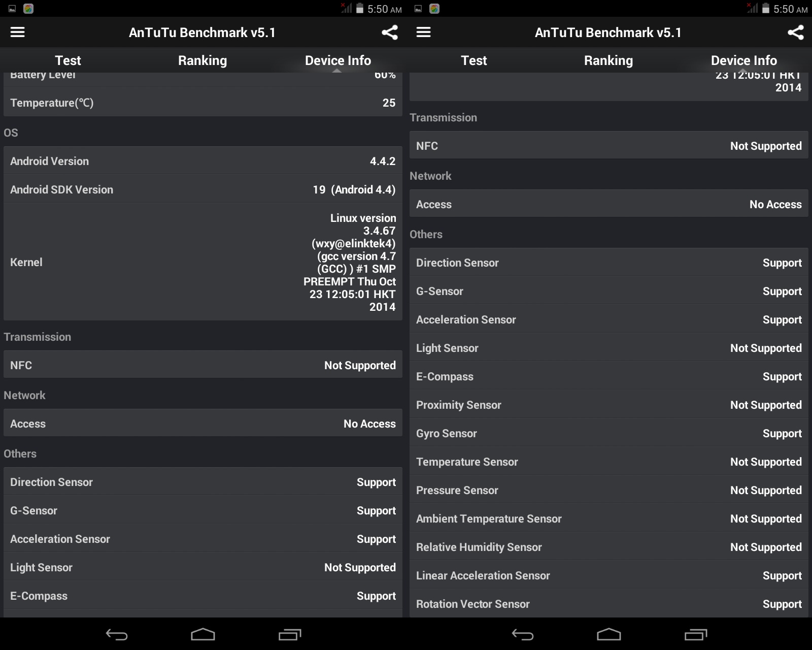The image size is (812, 650).
Task: Tap Others section header in right screen
Action: pos(426,234)
